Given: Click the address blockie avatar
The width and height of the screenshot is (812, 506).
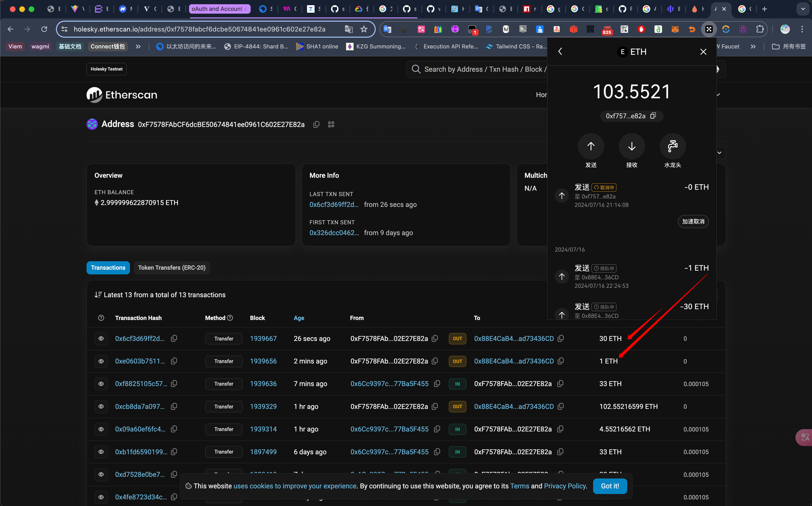Looking at the screenshot, I should coord(92,124).
